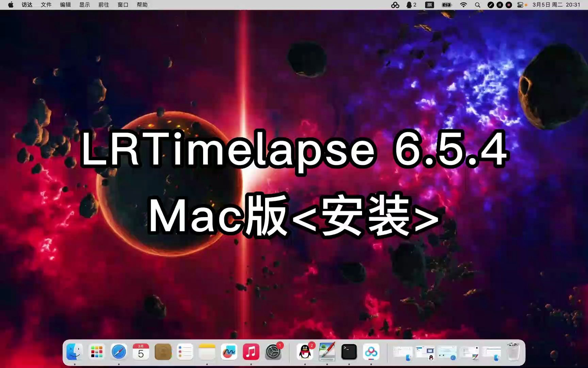Launch Safari from the Dock
This screenshot has width=588, height=368.
coord(119,352)
